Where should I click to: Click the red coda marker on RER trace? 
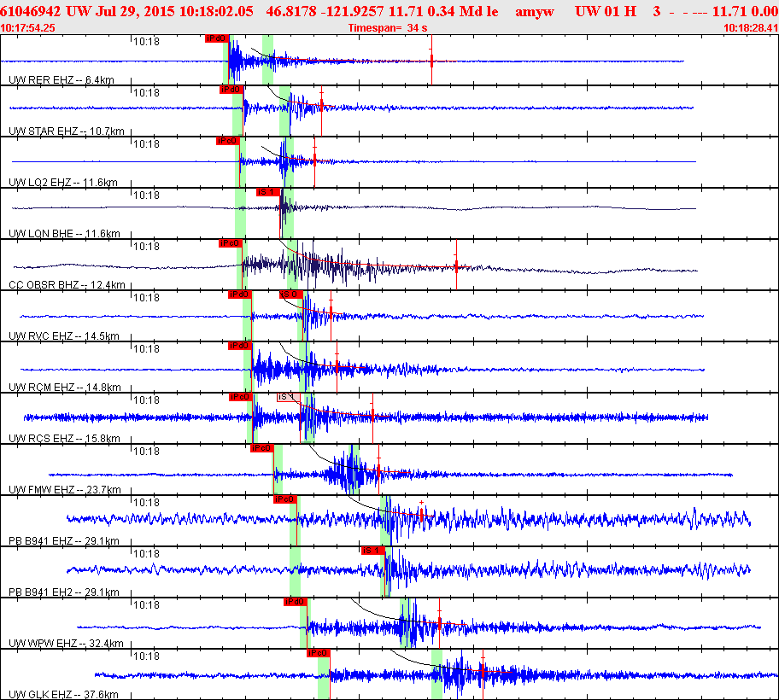tap(431, 60)
